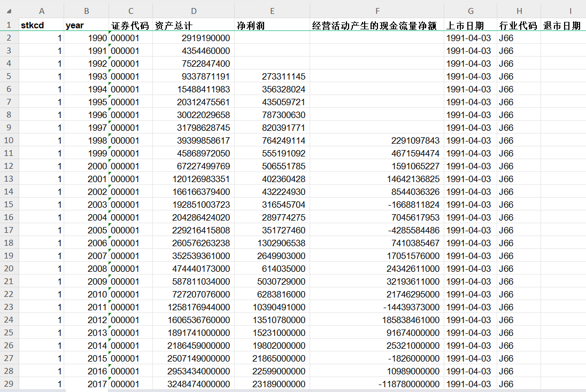This screenshot has width=586, height=392.
Task: Click the 上市日期 header cell
Action: [x=471, y=25]
